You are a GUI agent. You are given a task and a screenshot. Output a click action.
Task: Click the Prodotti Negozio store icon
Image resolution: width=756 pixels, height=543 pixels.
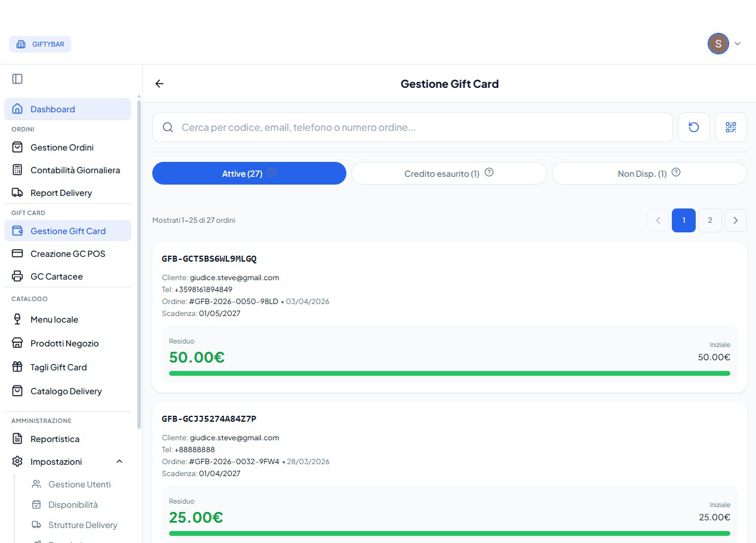17,343
